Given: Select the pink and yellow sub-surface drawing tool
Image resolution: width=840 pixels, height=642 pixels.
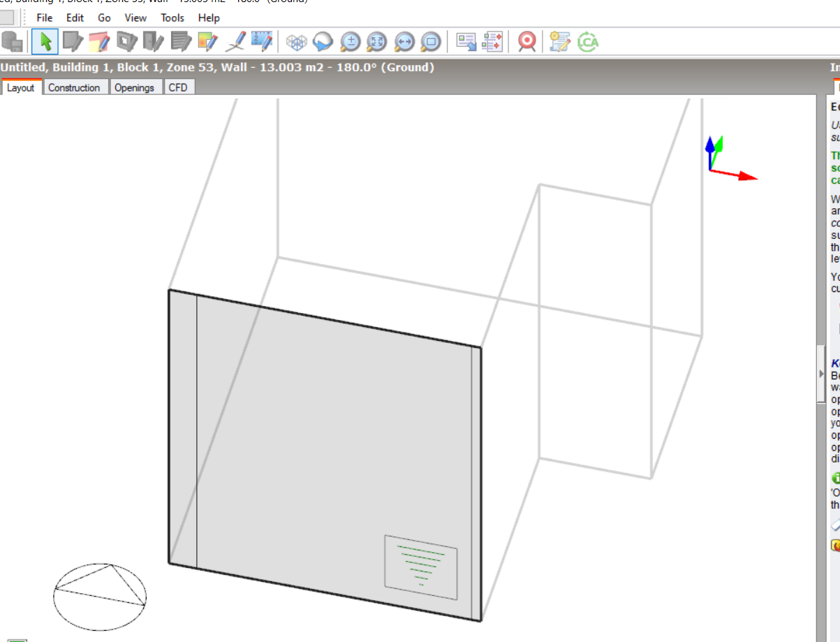Looking at the screenshot, I should pos(99,42).
